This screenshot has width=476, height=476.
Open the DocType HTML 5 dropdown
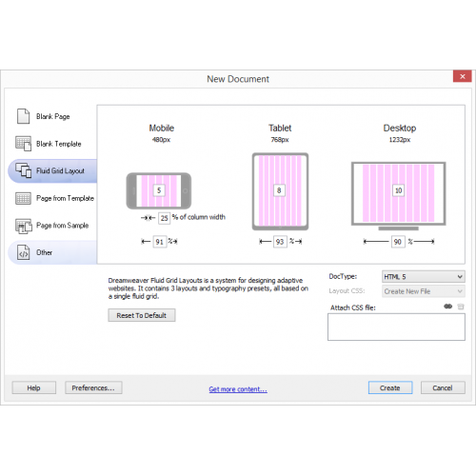424,277
